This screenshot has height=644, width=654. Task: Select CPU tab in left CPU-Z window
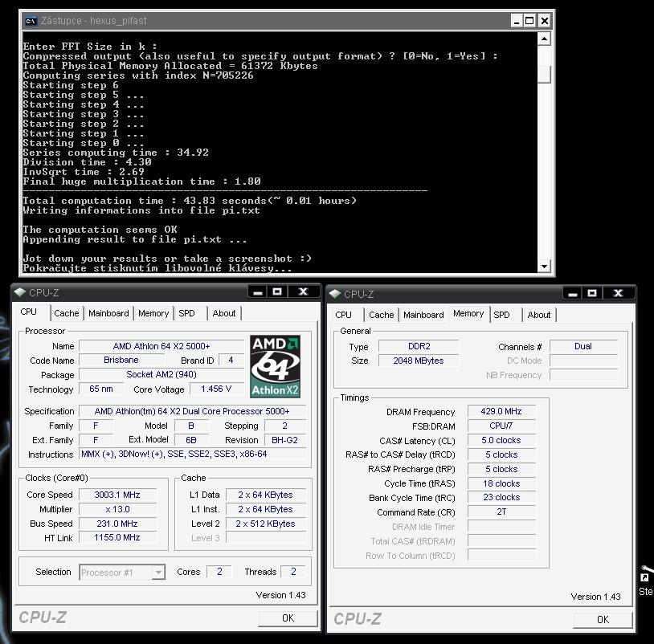coord(29,312)
